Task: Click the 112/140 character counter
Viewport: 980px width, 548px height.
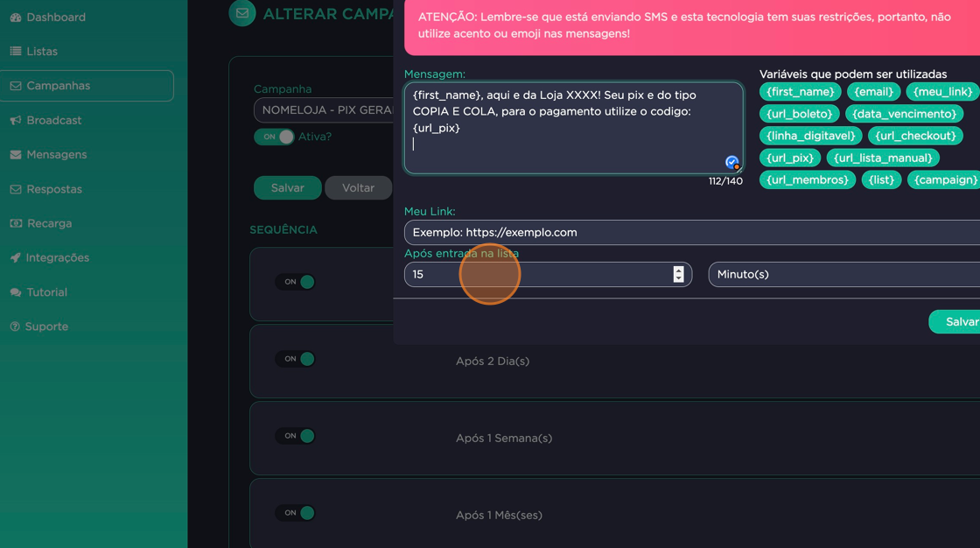Action: pyautogui.click(x=725, y=181)
